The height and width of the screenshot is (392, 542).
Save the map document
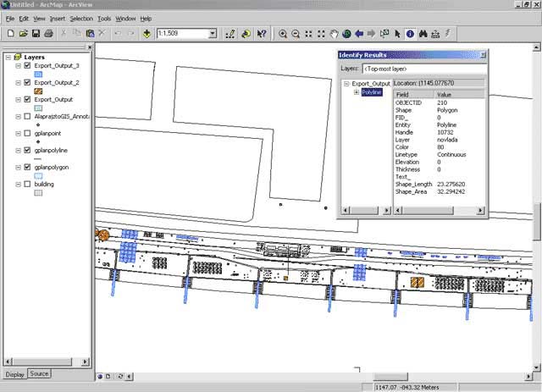(x=36, y=34)
